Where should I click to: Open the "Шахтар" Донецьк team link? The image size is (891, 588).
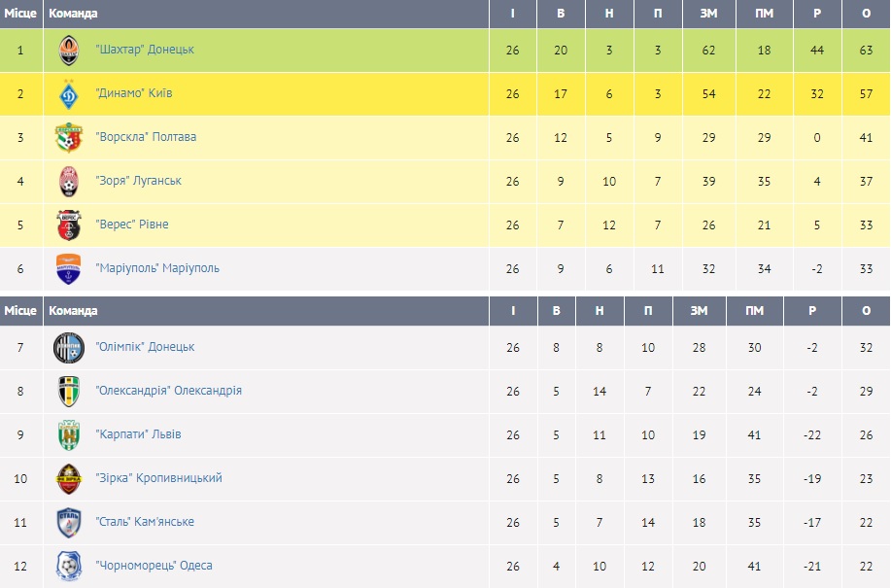tap(146, 50)
